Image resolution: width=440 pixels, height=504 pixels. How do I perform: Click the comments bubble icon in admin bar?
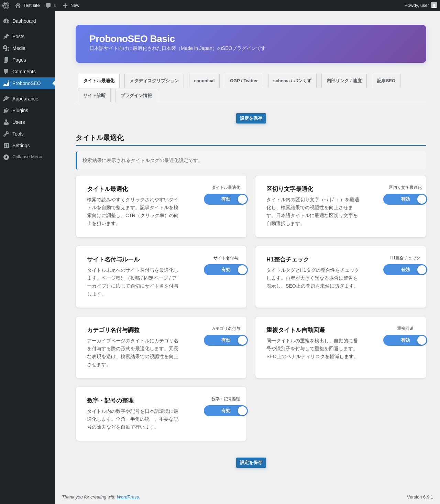pyautogui.click(x=48, y=6)
